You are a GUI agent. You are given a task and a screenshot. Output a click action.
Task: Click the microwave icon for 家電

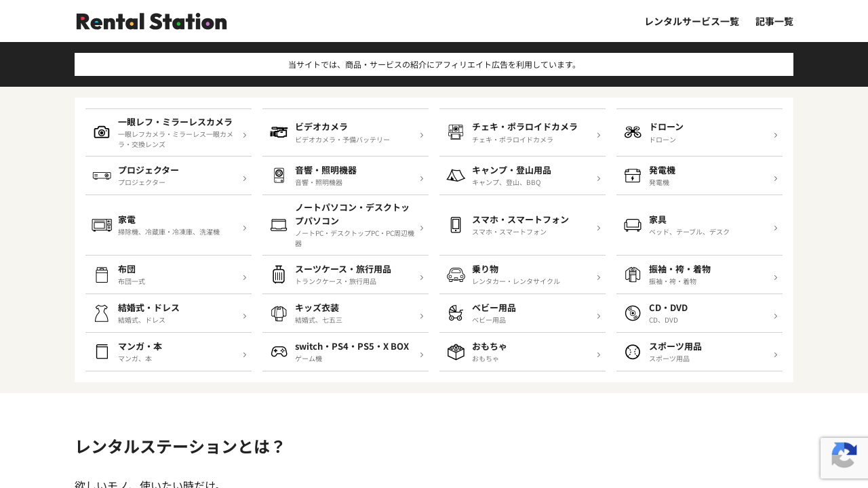click(102, 225)
